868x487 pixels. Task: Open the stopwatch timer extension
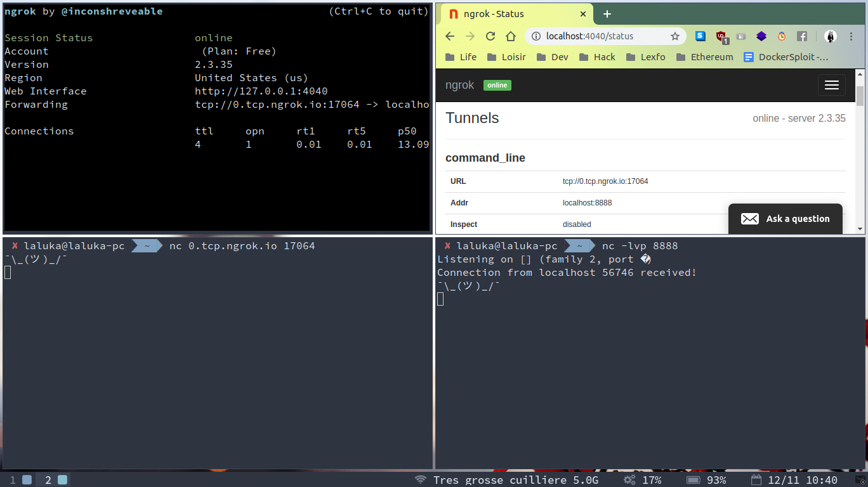coord(782,36)
